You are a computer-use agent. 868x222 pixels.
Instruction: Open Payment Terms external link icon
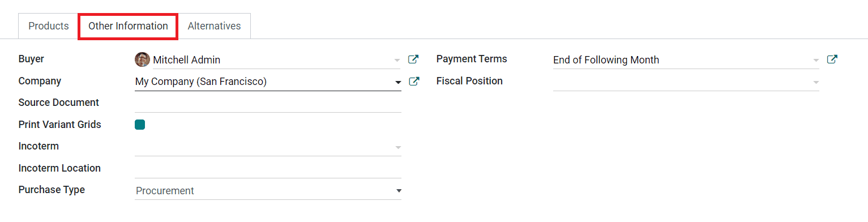coord(832,59)
